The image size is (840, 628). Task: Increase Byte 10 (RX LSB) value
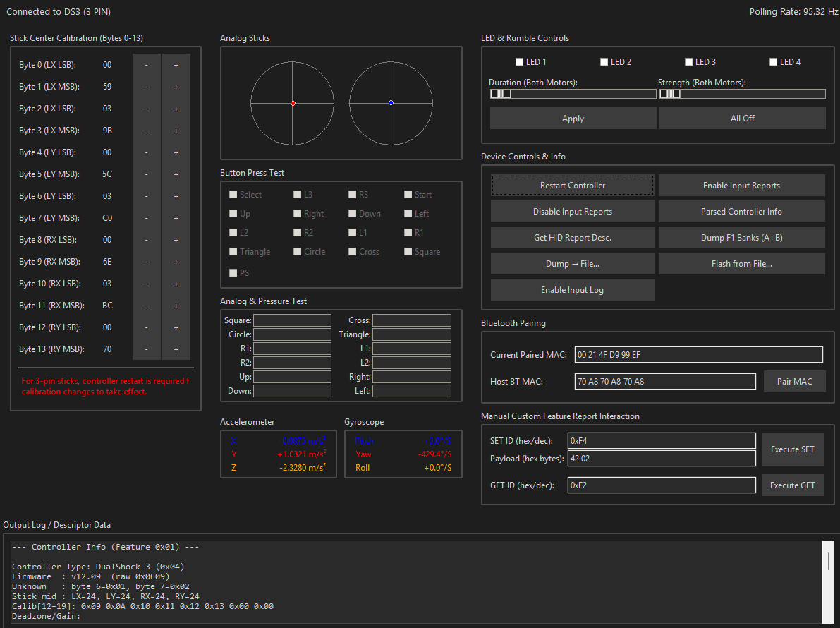[x=176, y=284]
